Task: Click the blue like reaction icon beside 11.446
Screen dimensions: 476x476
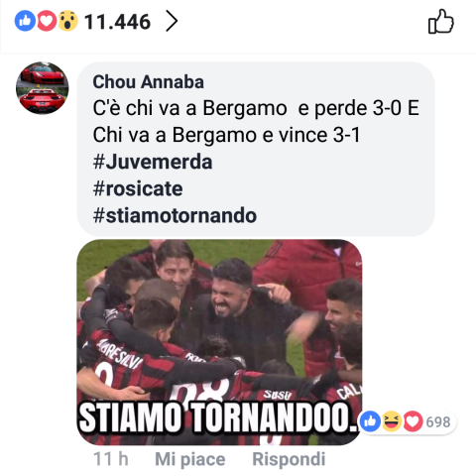Action: click(x=25, y=21)
